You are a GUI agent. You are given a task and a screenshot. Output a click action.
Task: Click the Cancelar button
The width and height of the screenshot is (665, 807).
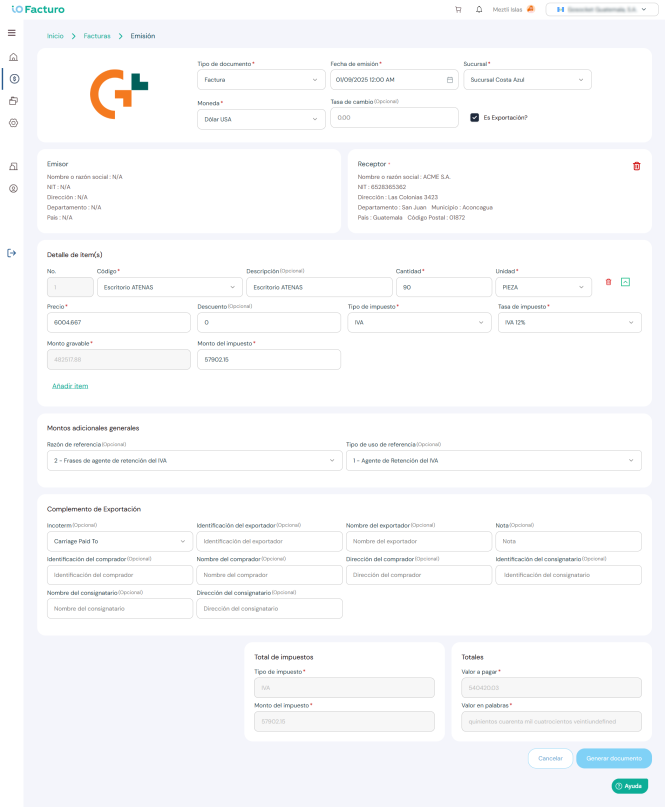(550, 758)
